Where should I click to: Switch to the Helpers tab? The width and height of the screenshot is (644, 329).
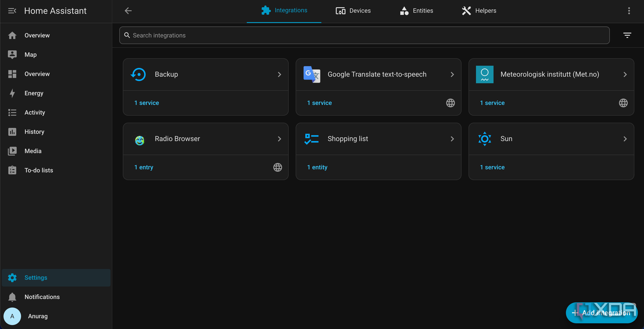point(479,11)
